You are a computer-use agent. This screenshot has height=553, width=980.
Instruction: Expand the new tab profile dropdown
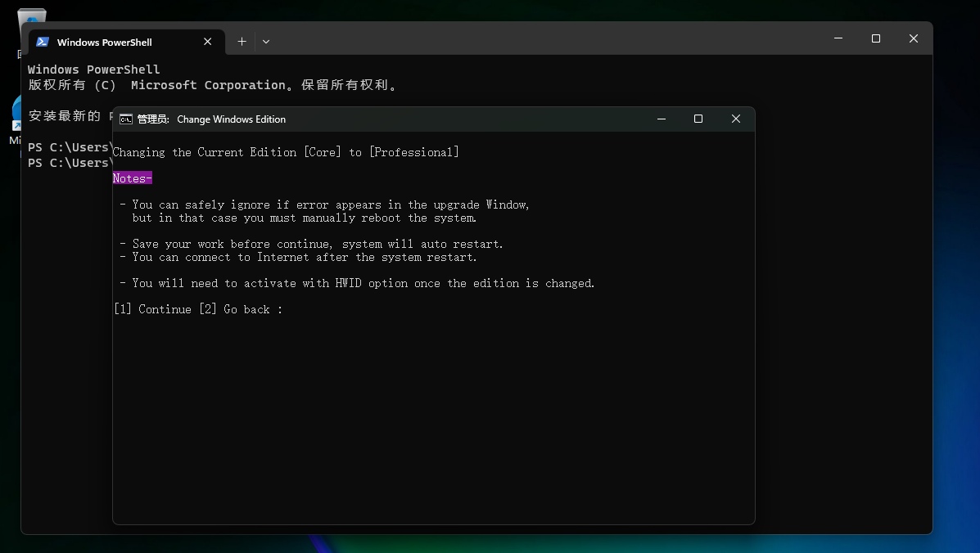[x=266, y=42]
